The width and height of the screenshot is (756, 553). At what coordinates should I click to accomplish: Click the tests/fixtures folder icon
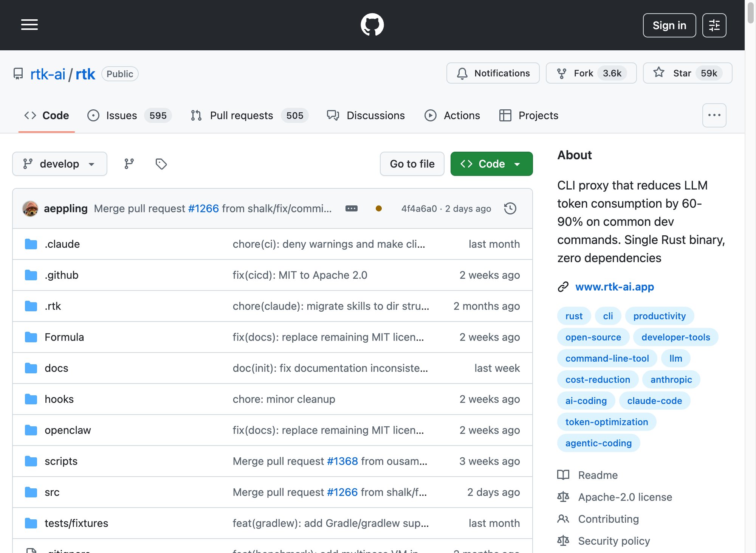[31, 523]
